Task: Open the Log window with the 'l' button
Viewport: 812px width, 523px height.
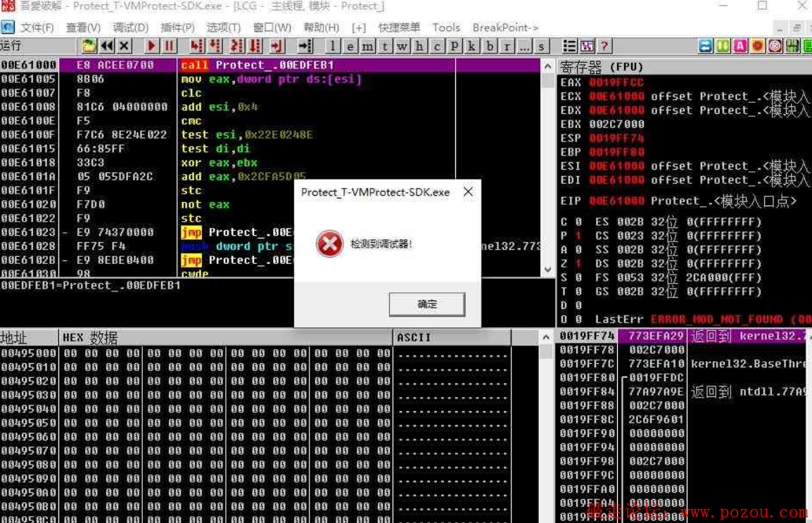Action: click(x=332, y=46)
